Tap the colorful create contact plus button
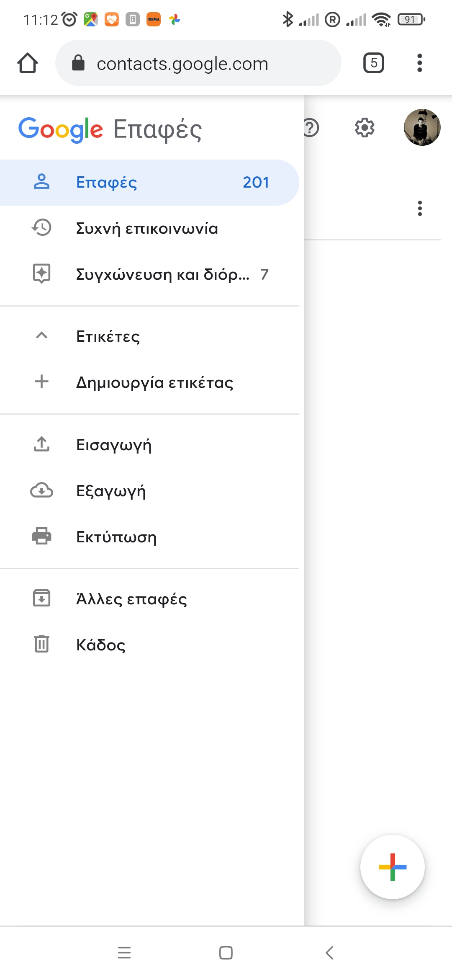Image resolution: width=452 pixels, height=980 pixels. 392,867
